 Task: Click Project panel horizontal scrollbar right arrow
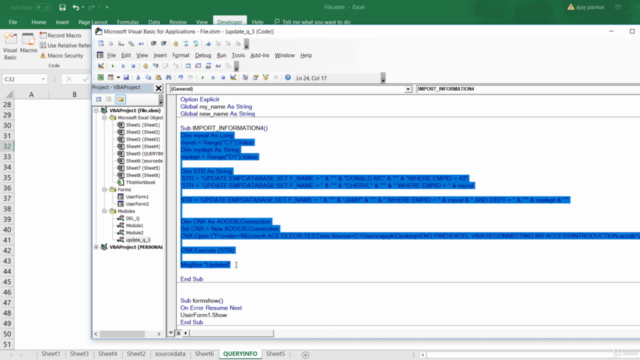(x=159, y=334)
